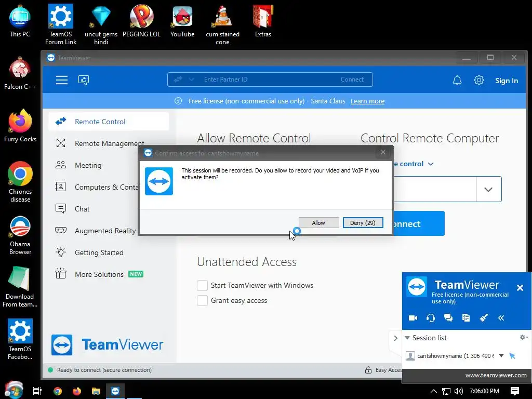Image resolution: width=532 pixels, height=399 pixels.
Task: Click Sign In in TeamViewer
Action: tap(506, 81)
